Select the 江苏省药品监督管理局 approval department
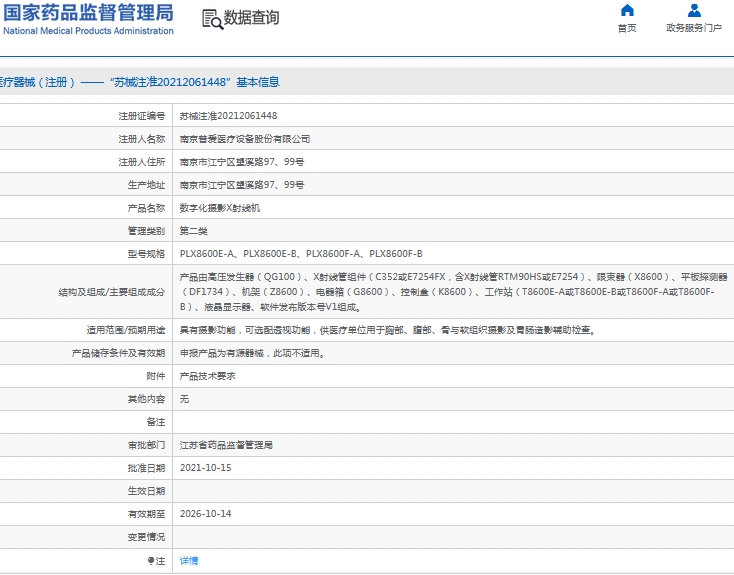 point(226,445)
